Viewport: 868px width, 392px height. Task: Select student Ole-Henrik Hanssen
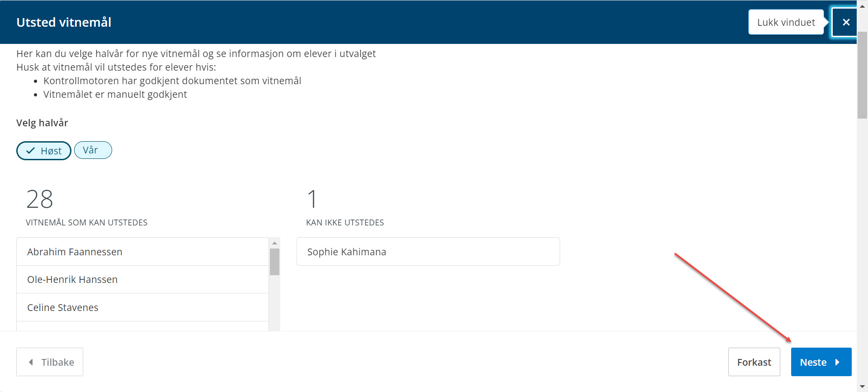[x=143, y=279]
